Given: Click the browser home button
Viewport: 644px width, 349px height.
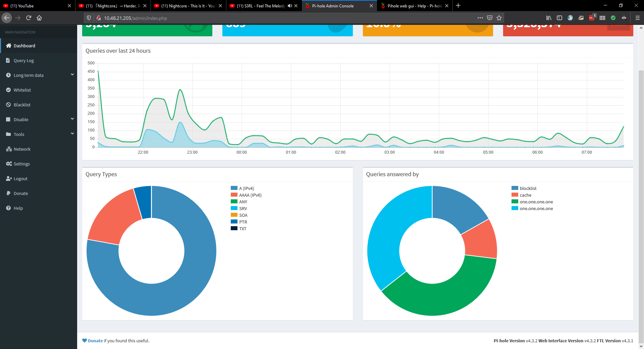Looking at the screenshot, I should [39, 18].
